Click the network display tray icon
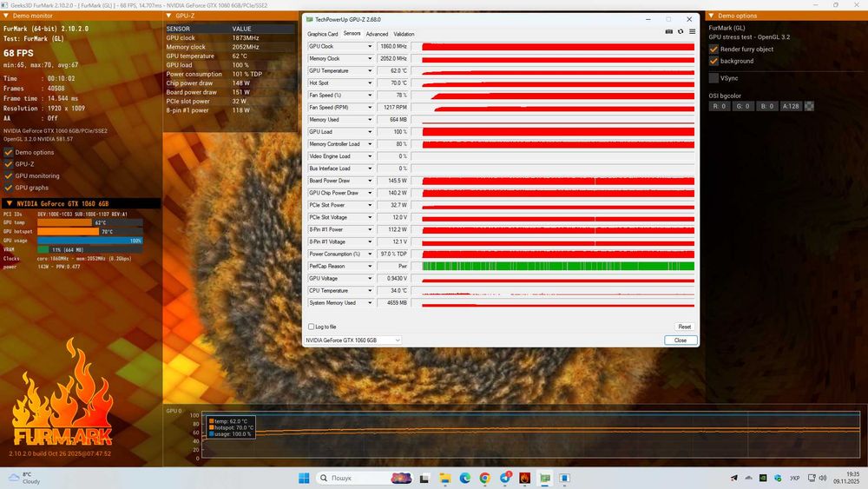 [812, 478]
